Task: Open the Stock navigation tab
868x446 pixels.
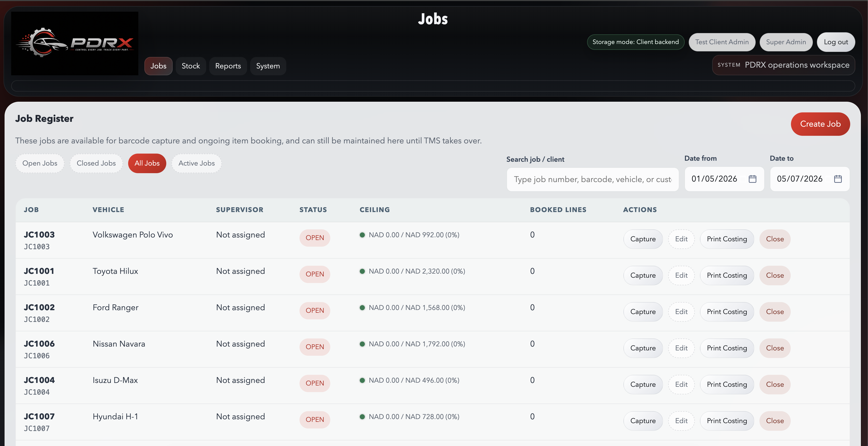Action: click(191, 66)
